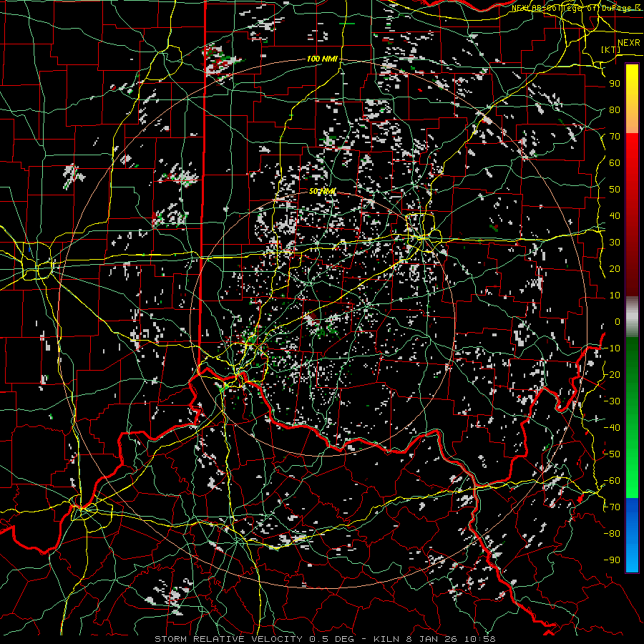This screenshot has width=644, height=644.
Task: Click the -20 knot scale label
Action: click(x=612, y=375)
